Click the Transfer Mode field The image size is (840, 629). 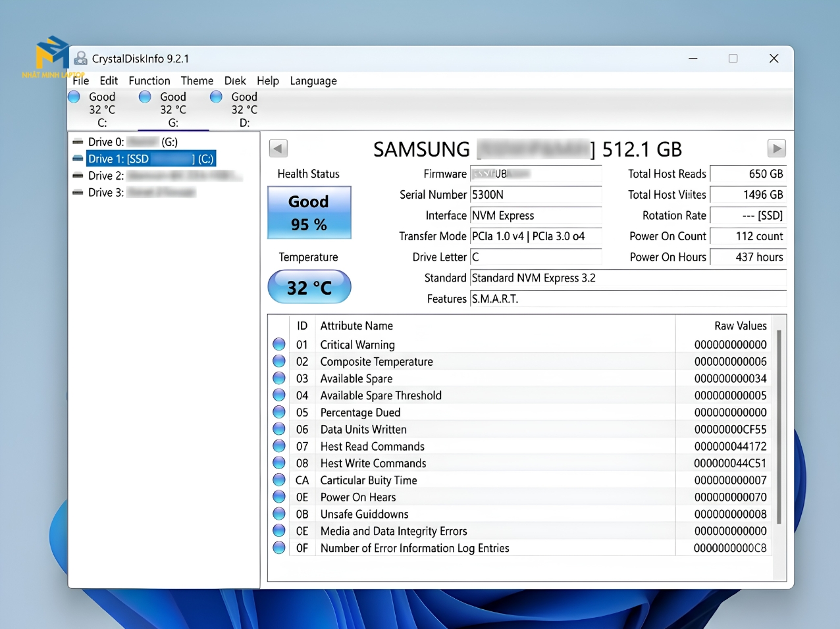[x=536, y=236]
